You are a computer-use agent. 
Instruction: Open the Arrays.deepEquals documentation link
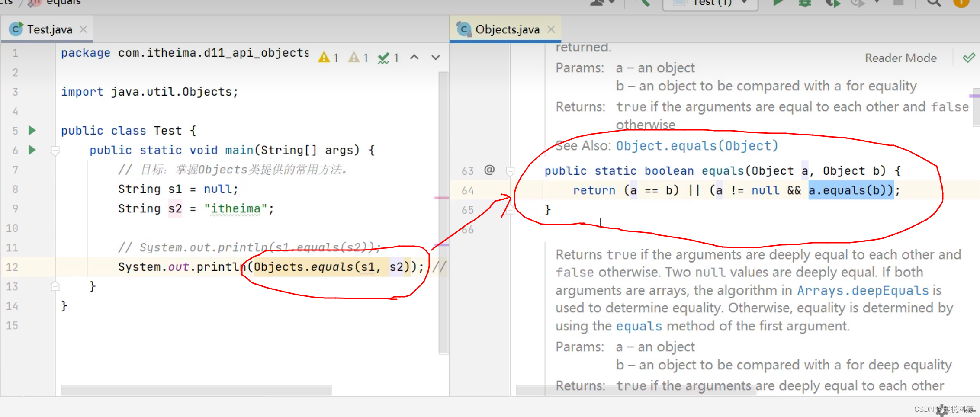pos(863,290)
